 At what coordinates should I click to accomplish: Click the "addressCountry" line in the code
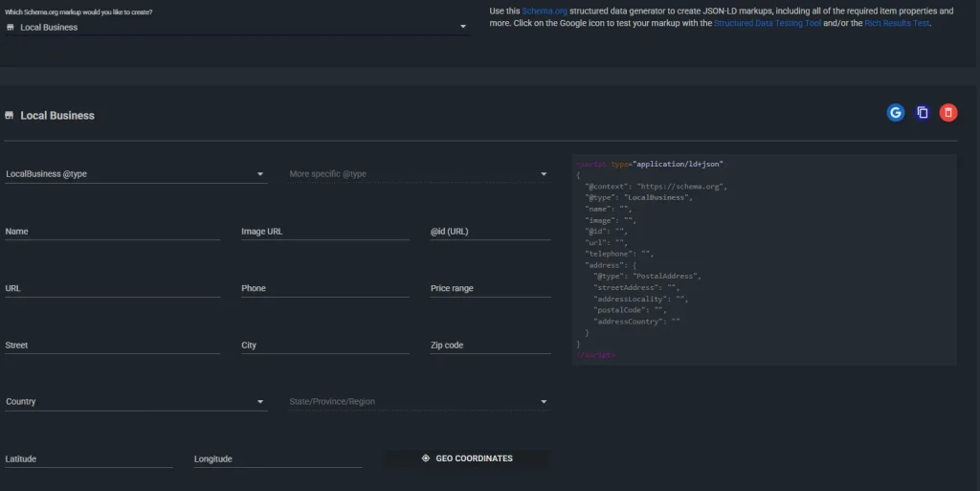[636, 321]
